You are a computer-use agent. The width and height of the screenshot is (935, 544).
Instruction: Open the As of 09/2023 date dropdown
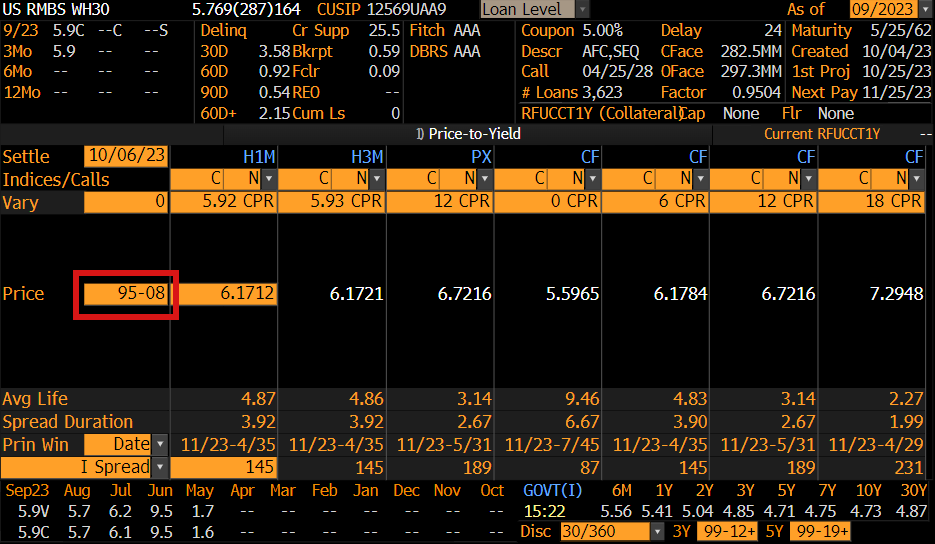coord(925,9)
